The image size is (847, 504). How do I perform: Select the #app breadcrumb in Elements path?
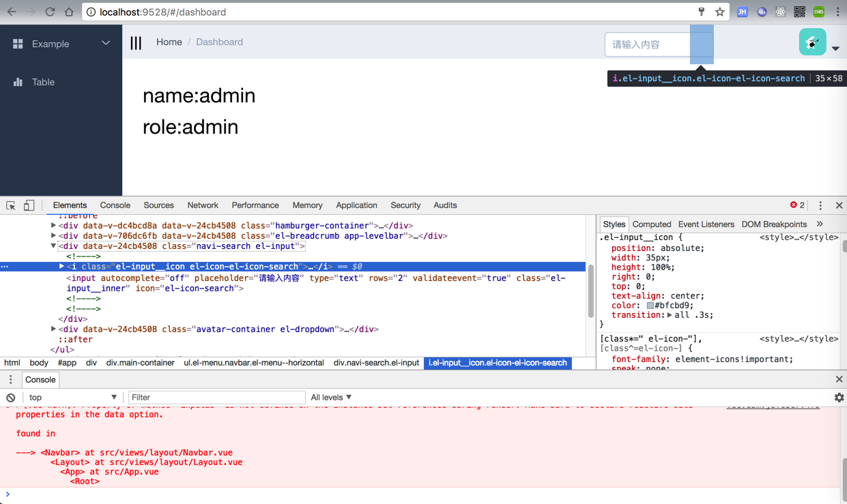point(67,363)
